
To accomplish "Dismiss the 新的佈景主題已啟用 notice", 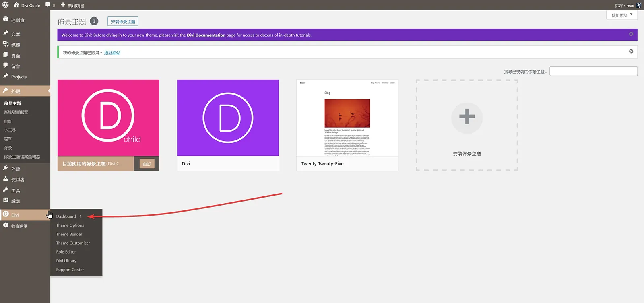I will tap(631, 52).
